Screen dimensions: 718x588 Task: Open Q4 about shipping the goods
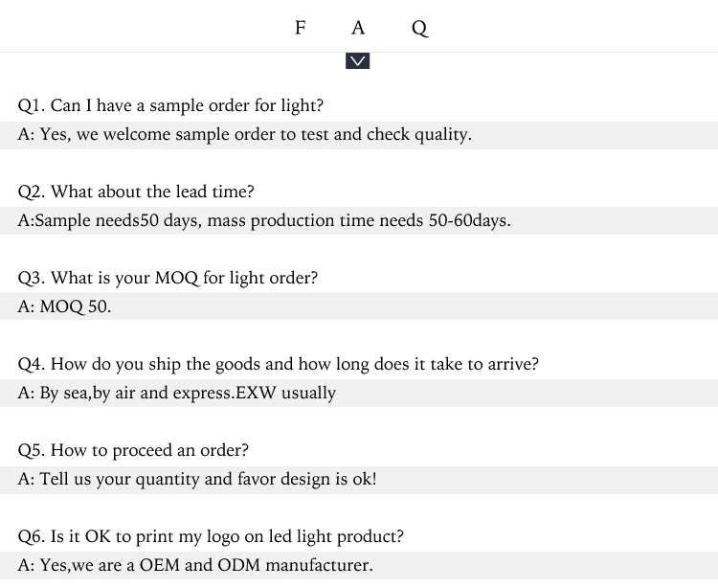tap(278, 364)
